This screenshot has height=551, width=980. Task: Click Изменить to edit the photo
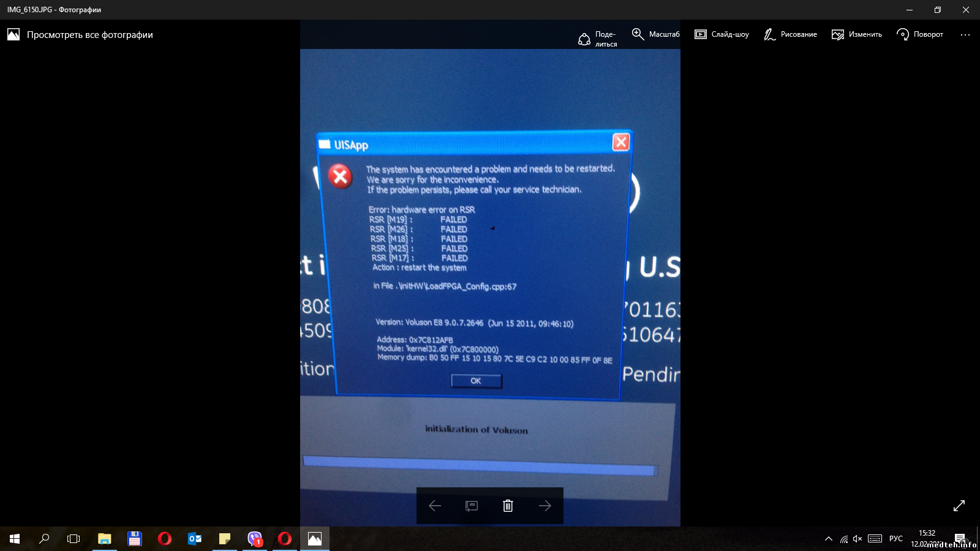coord(856,34)
